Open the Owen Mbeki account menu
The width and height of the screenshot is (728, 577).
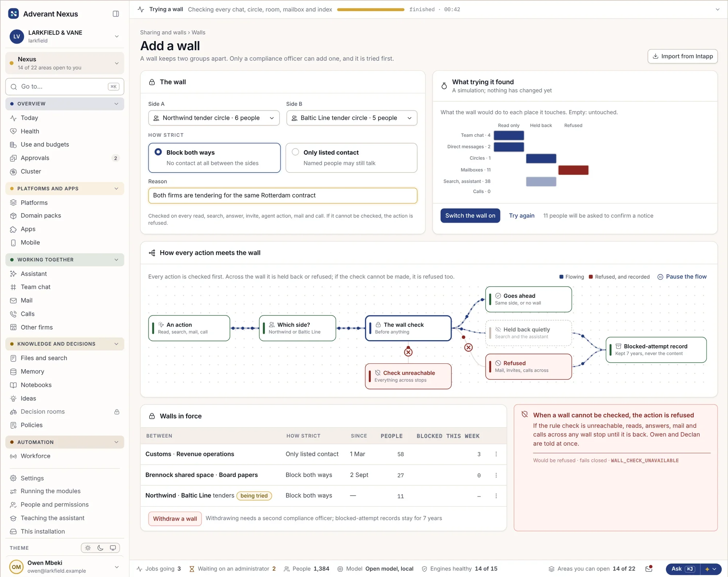(x=65, y=567)
